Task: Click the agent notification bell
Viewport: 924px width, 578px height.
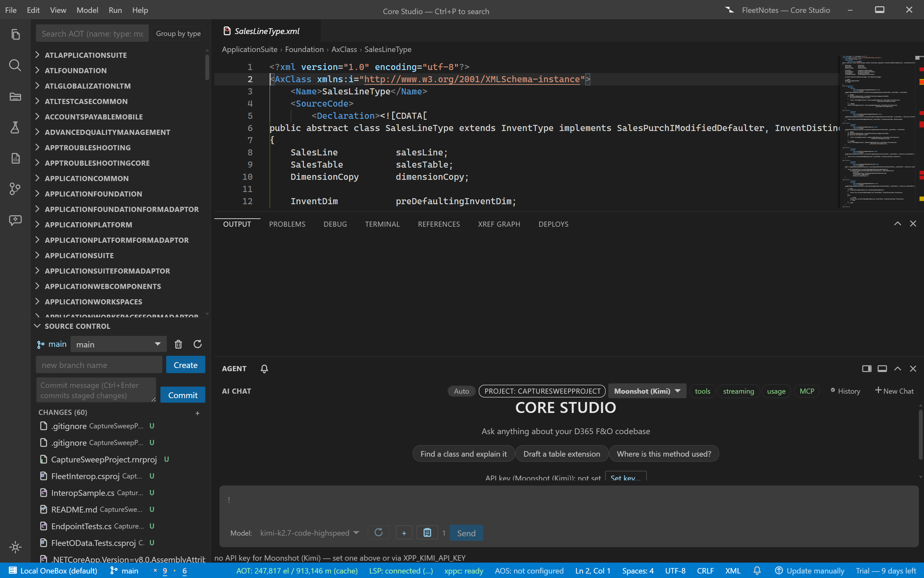Action: 264,369
